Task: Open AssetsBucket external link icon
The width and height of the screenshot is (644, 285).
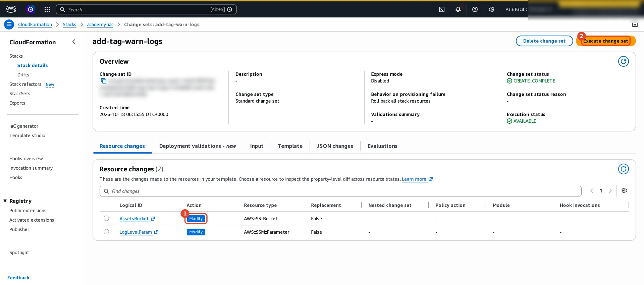Action: click(153, 219)
